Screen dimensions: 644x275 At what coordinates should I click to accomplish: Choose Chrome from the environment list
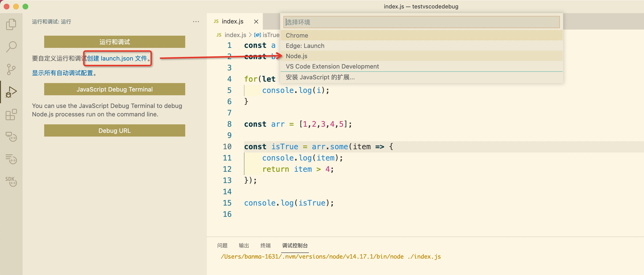[421, 35]
